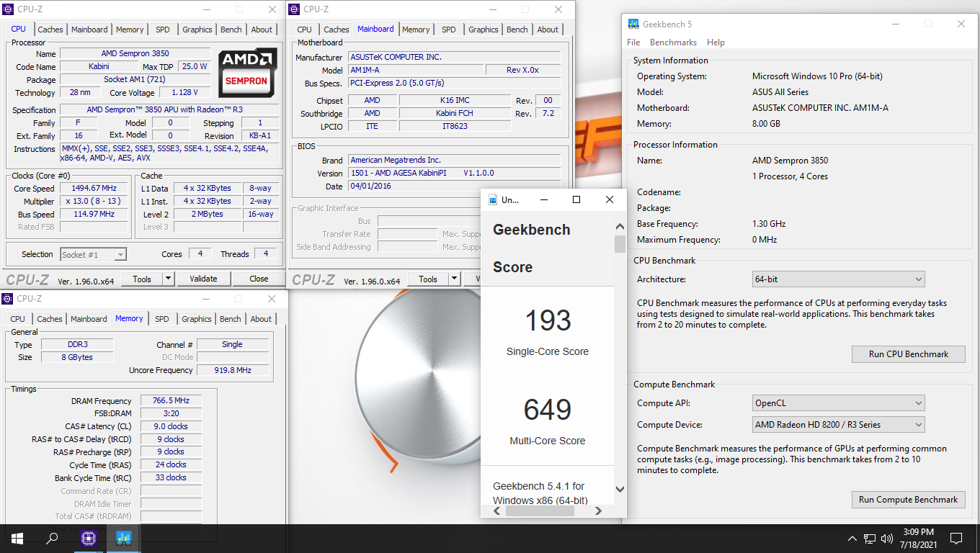
Task: Open About tab in CPU window
Action: tap(262, 30)
